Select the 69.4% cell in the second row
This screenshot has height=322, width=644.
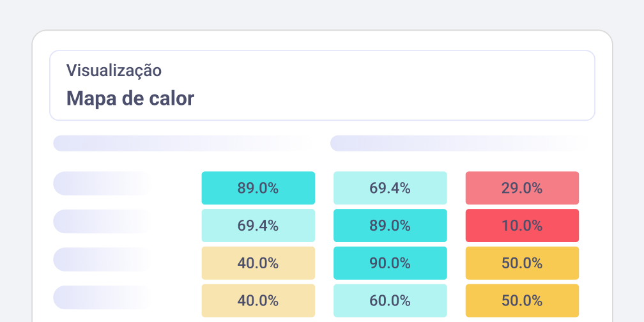[x=258, y=226]
